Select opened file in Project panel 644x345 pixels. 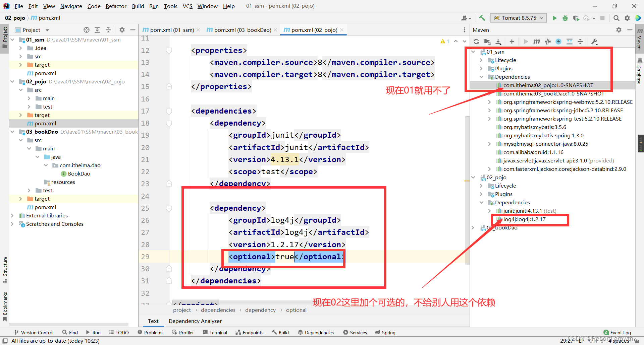click(x=87, y=30)
